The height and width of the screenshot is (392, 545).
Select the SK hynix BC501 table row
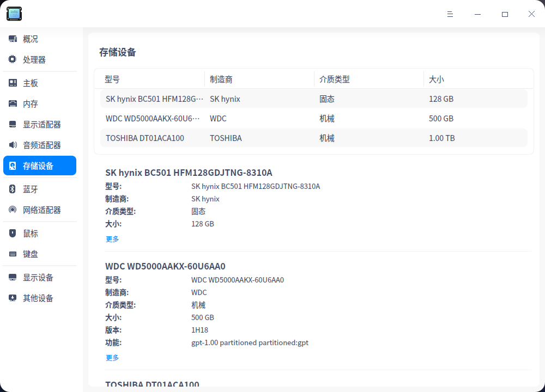pyautogui.click(x=314, y=99)
